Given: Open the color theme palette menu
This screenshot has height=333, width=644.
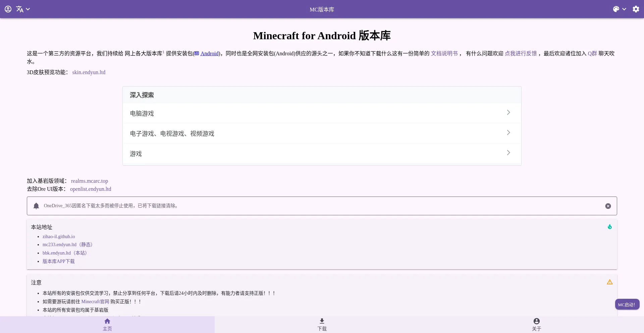Looking at the screenshot, I should click(x=620, y=9).
